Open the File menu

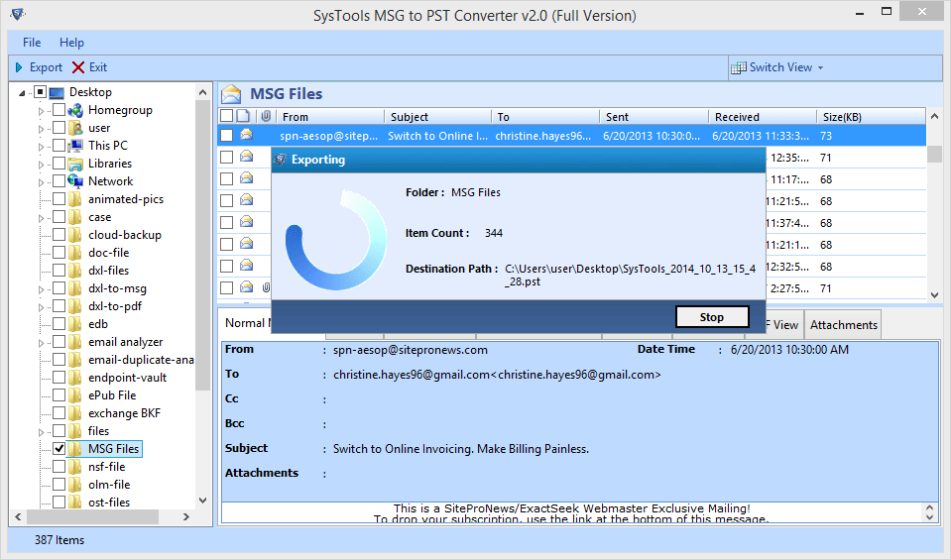pyautogui.click(x=32, y=43)
